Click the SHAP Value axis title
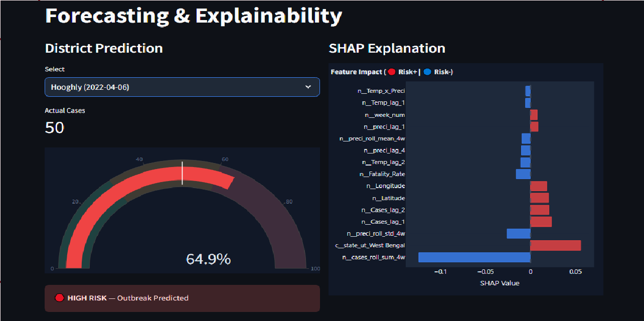 click(x=500, y=283)
